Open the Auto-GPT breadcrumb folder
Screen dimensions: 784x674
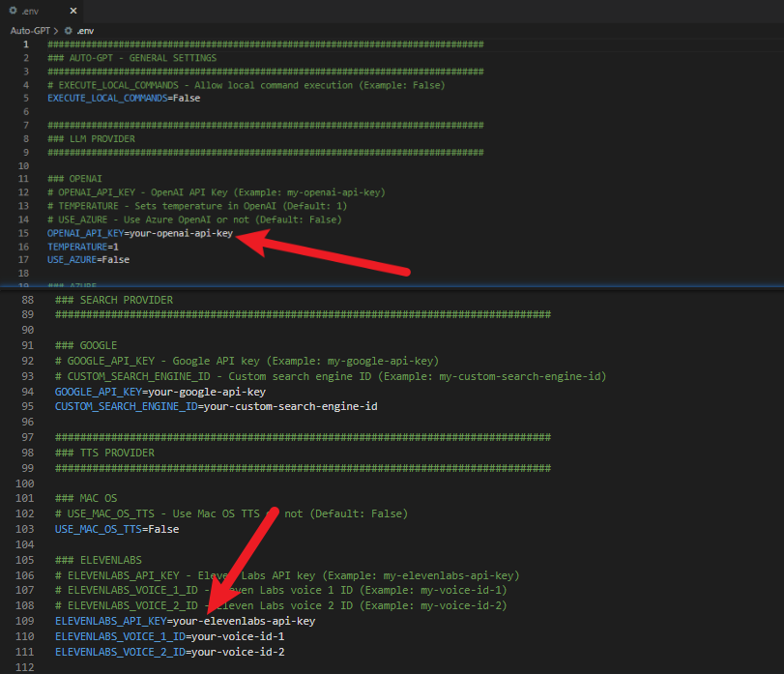[30, 31]
